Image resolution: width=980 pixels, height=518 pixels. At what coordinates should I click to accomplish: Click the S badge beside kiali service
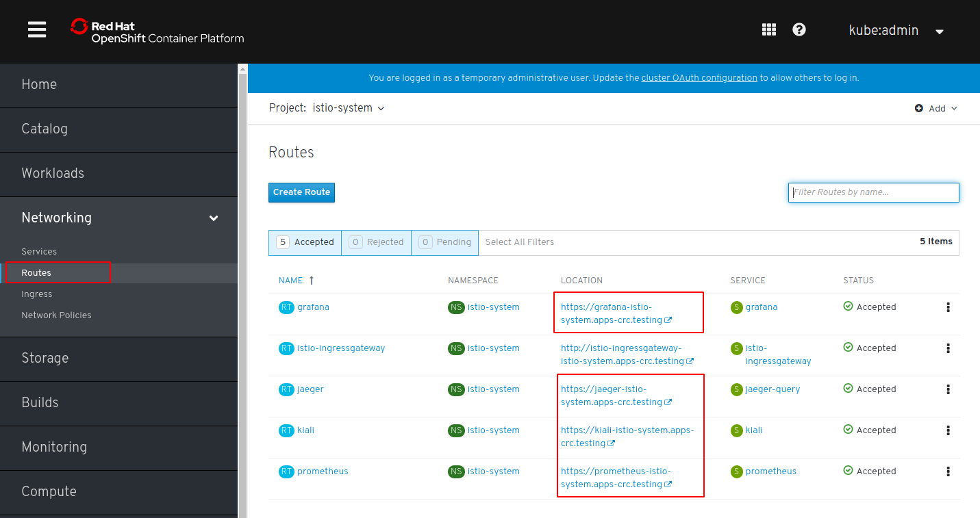pos(737,430)
